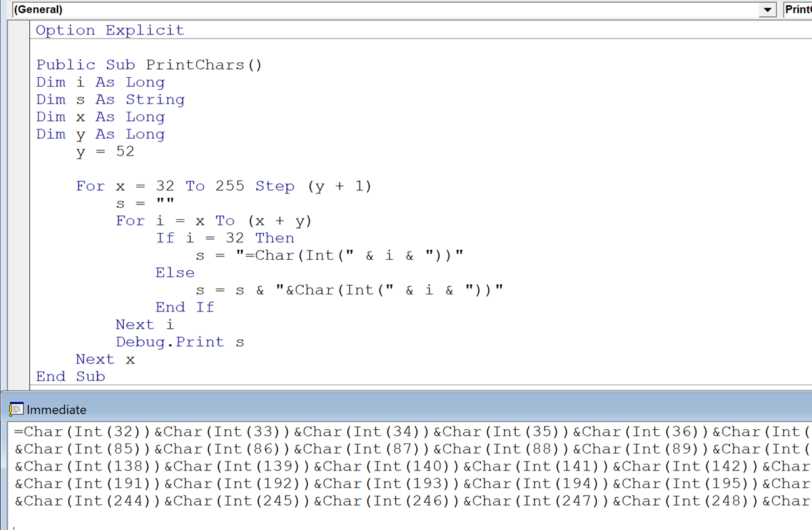This screenshot has height=530, width=812.
Task: Open the General object dropdown
Action: (x=765, y=9)
